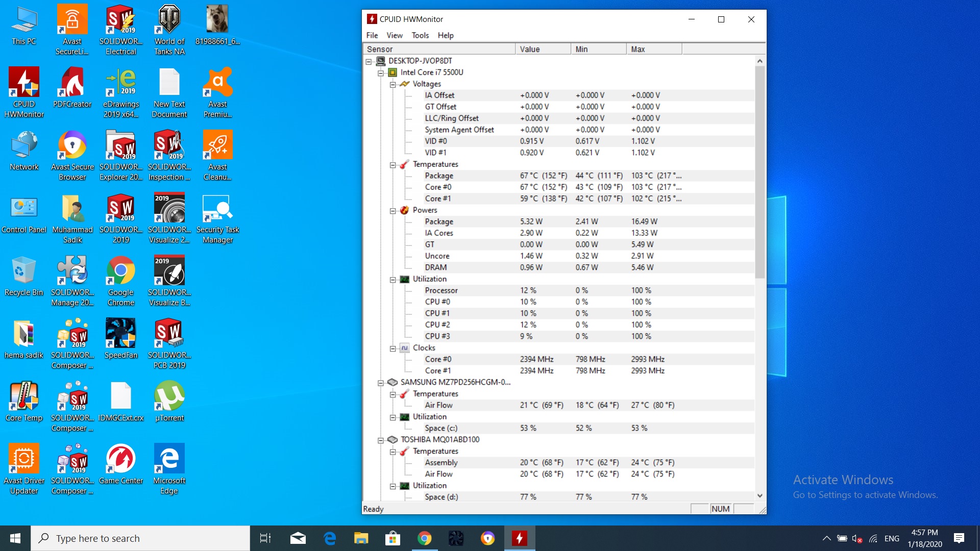Select the µTorrent desktop icon
This screenshot has height=551, width=980.
[169, 401]
